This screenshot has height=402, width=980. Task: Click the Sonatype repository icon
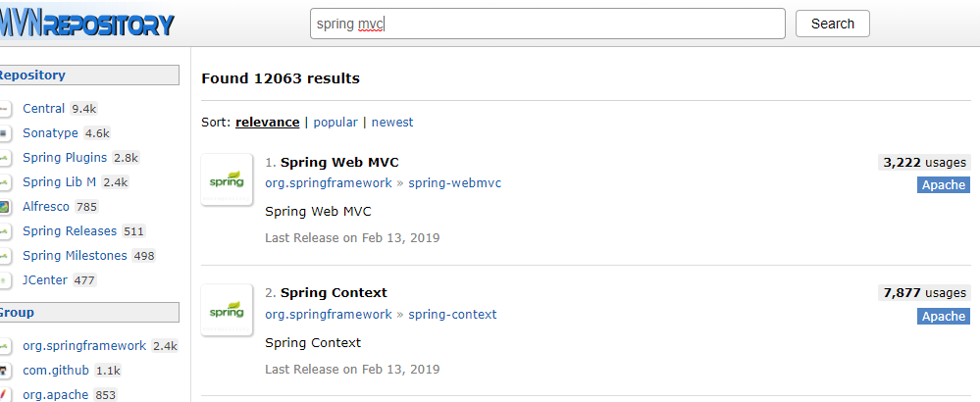5,133
